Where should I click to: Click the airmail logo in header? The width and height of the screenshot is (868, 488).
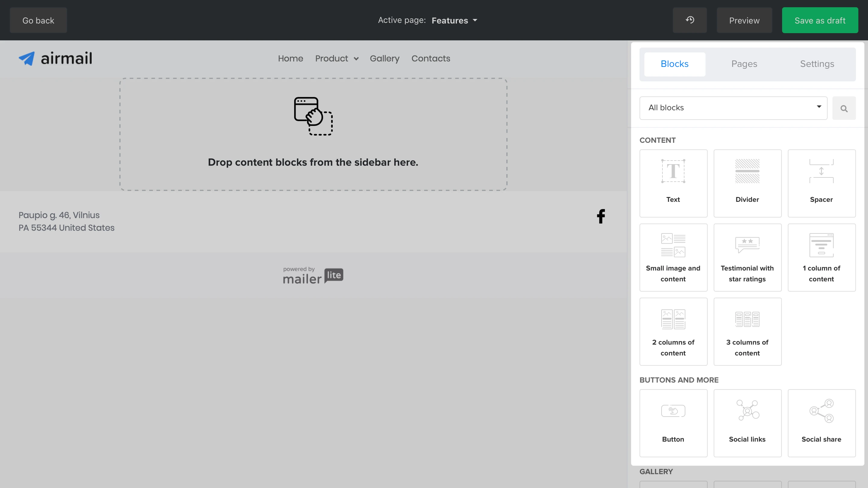(55, 59)
